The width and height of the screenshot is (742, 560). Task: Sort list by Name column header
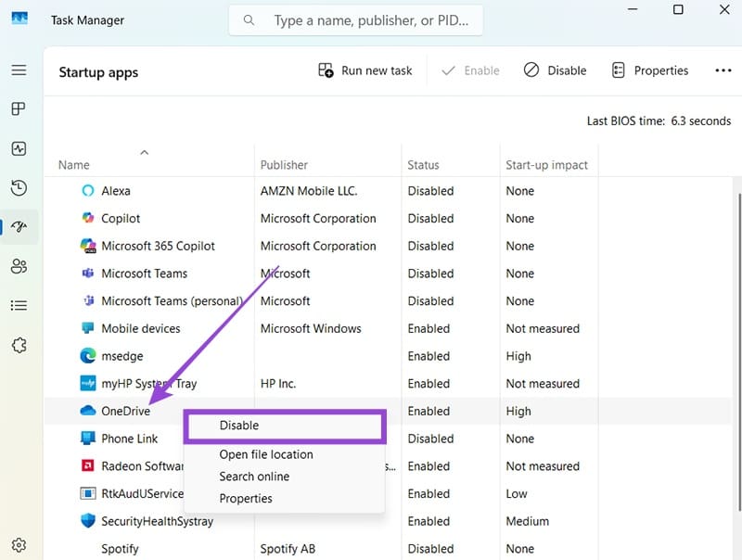[74, 165]
